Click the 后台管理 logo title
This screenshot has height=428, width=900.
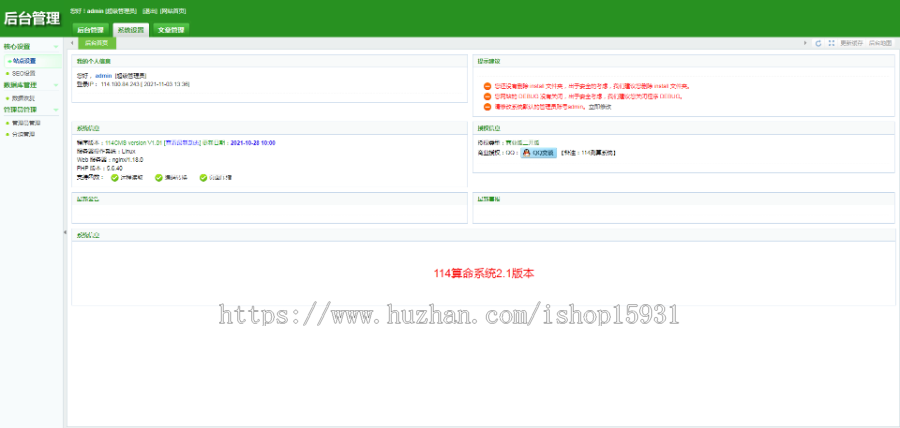pyautogui.click(x=32, y=18)
